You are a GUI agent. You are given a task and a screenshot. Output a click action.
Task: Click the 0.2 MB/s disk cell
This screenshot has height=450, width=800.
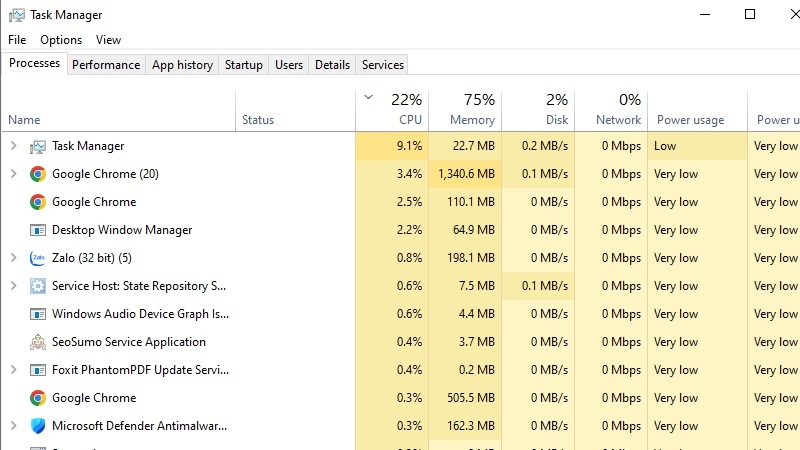click(538, 146)
